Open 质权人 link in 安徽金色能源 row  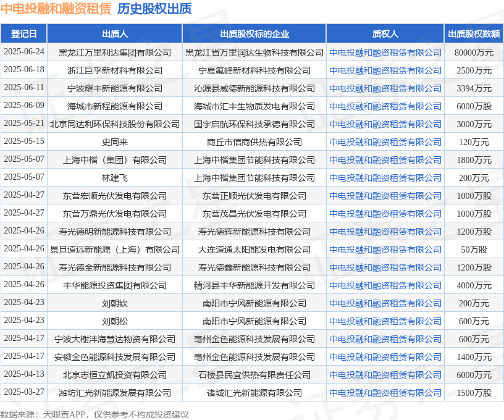[385, 357]
